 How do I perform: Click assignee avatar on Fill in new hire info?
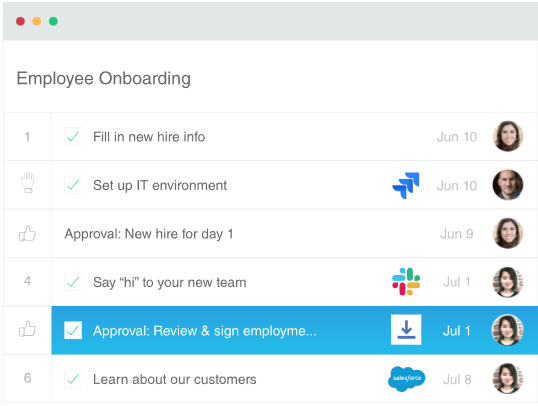[x=508, y=136]
